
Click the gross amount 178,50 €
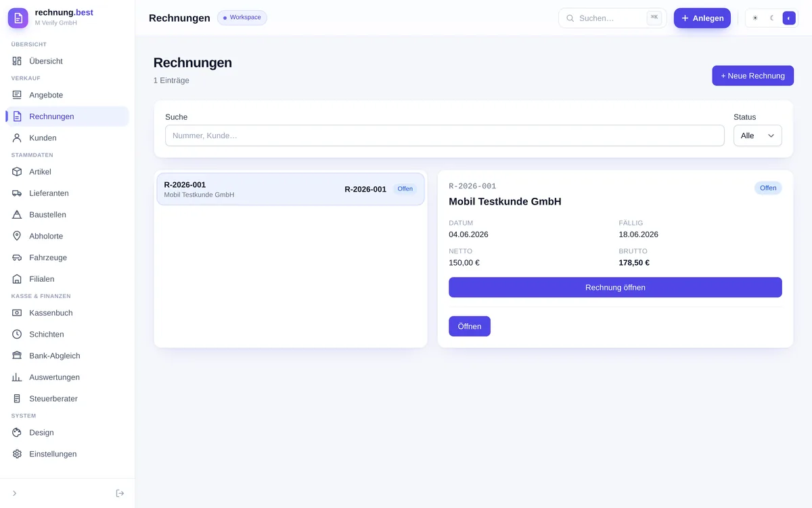coord(634,263)
